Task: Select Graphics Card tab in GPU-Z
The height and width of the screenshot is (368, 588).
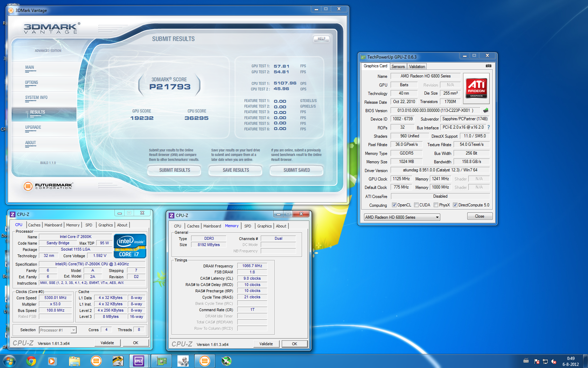Action: 375,66
